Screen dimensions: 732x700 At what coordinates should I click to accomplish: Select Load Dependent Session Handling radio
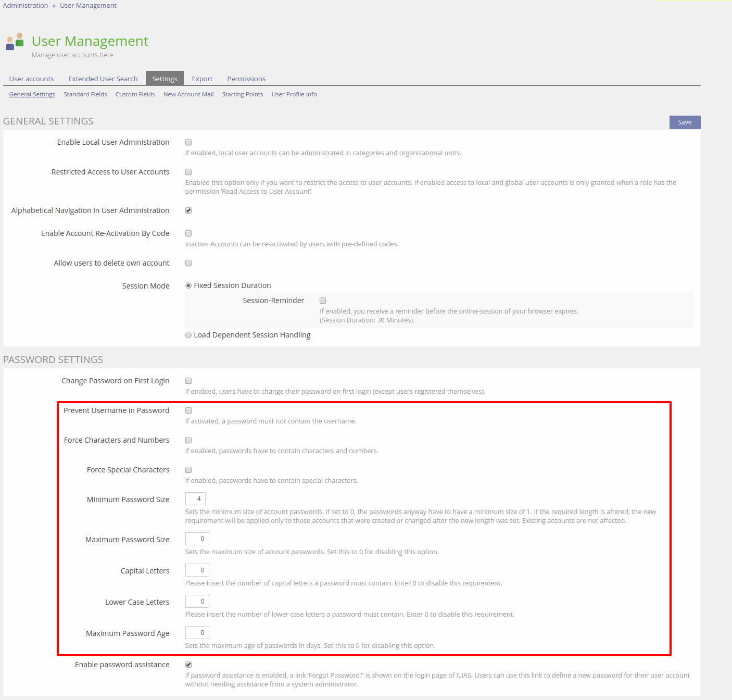(x=188, y=335)
